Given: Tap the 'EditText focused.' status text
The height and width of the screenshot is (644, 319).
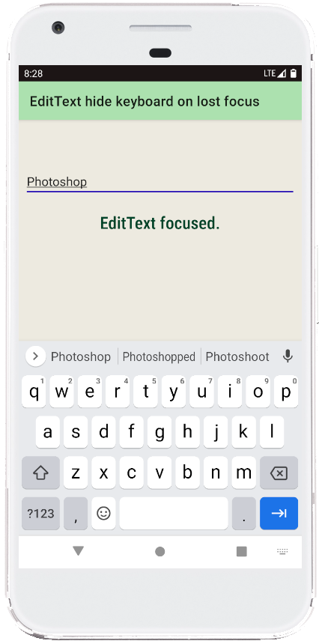Looking at the screenshot, I should pos(160,223).
